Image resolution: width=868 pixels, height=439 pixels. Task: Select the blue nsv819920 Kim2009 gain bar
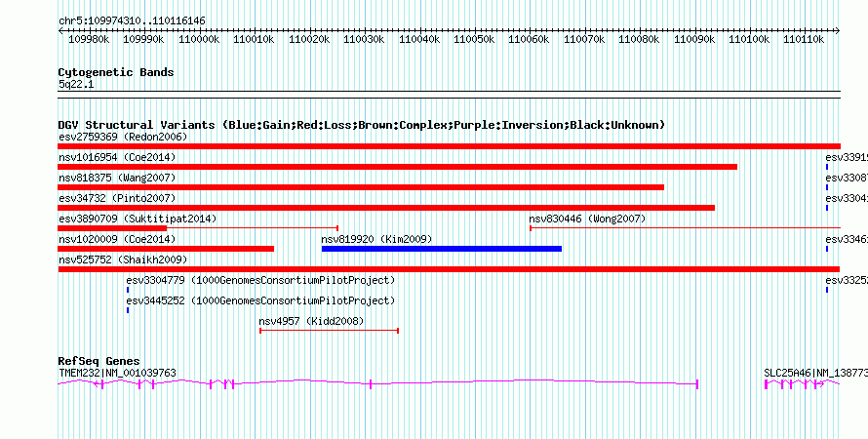[x=442, y=249]
